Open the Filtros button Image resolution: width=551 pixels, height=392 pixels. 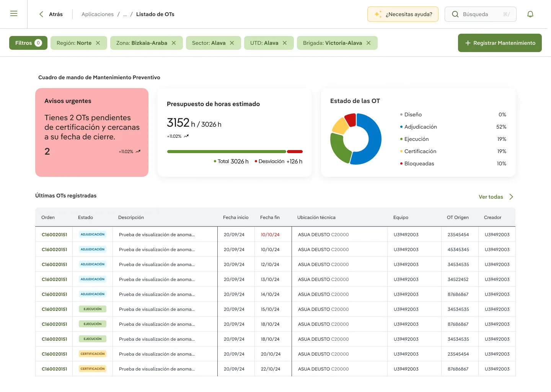click(28, 43)
